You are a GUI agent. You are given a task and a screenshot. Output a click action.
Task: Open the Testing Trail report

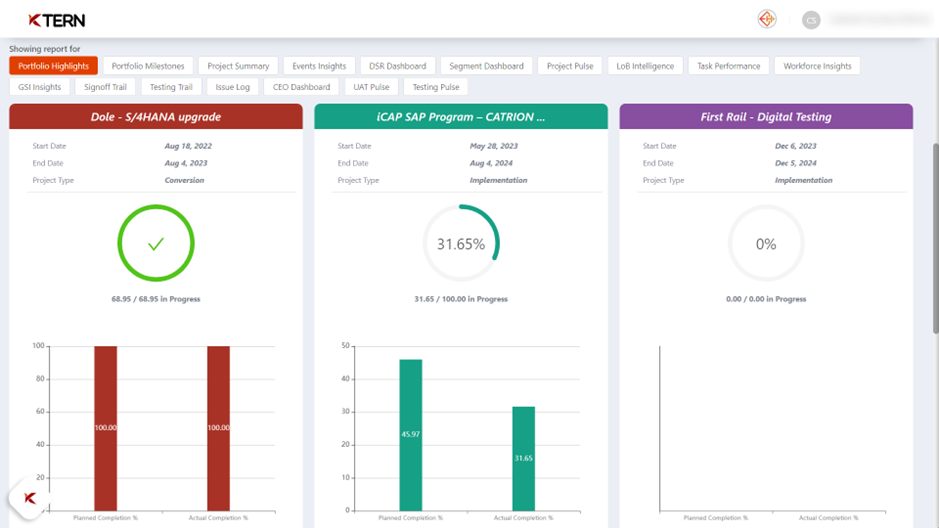[x=171, y=87]
